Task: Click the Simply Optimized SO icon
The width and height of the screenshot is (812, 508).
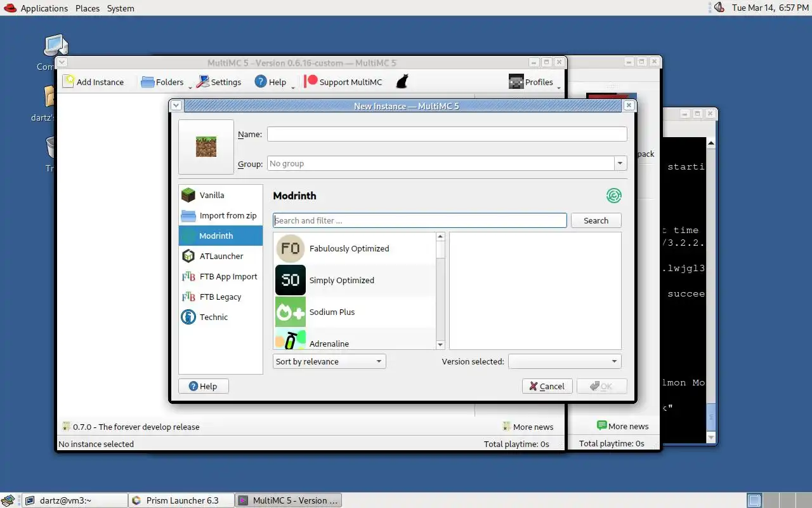Action: 291,280
